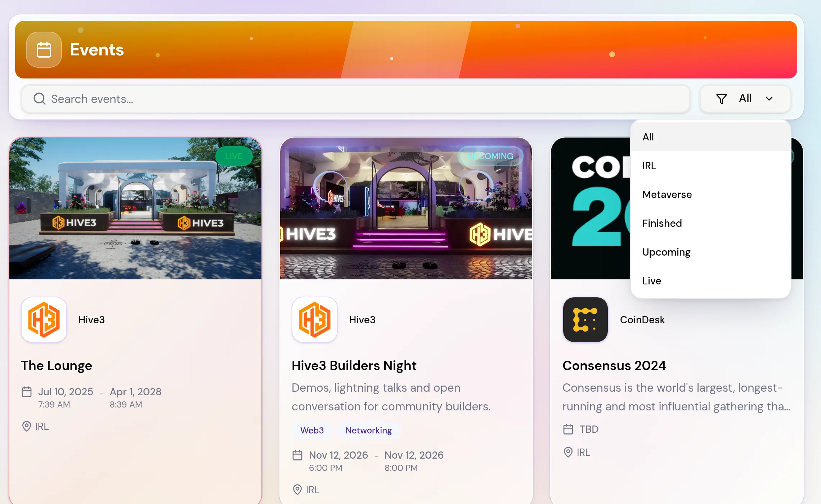Viewport: 821px width, 504px height.
Task: Collapse the filter dropdown chevron
Action: tap(769, 99)
